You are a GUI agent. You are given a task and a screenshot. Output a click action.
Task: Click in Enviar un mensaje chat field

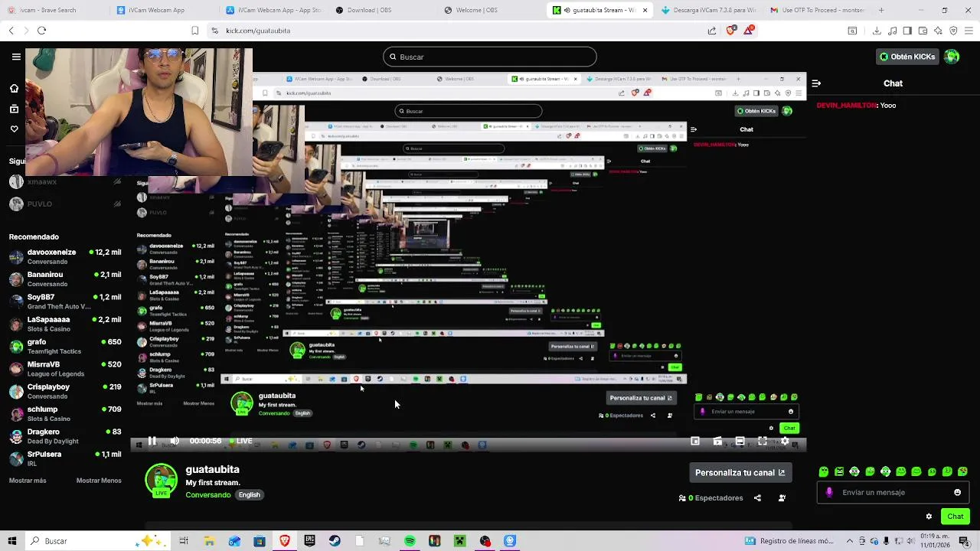[x=892, y=492]
